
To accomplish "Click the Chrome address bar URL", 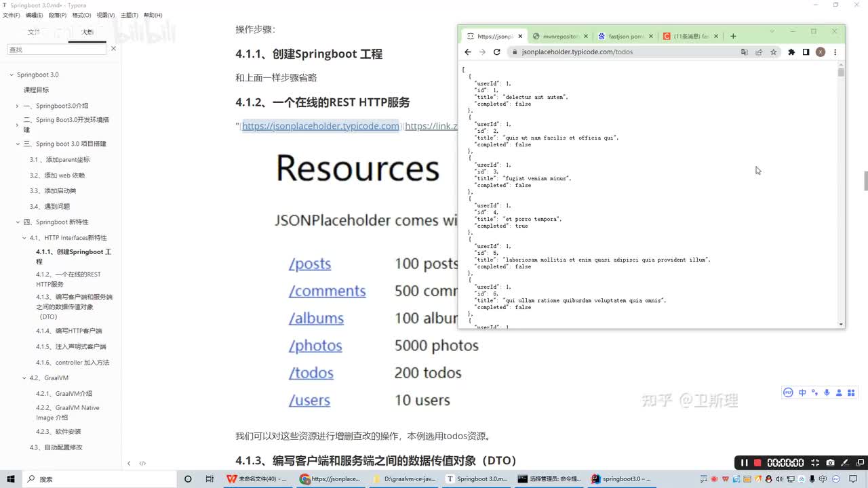I will (x=577, y=52).
